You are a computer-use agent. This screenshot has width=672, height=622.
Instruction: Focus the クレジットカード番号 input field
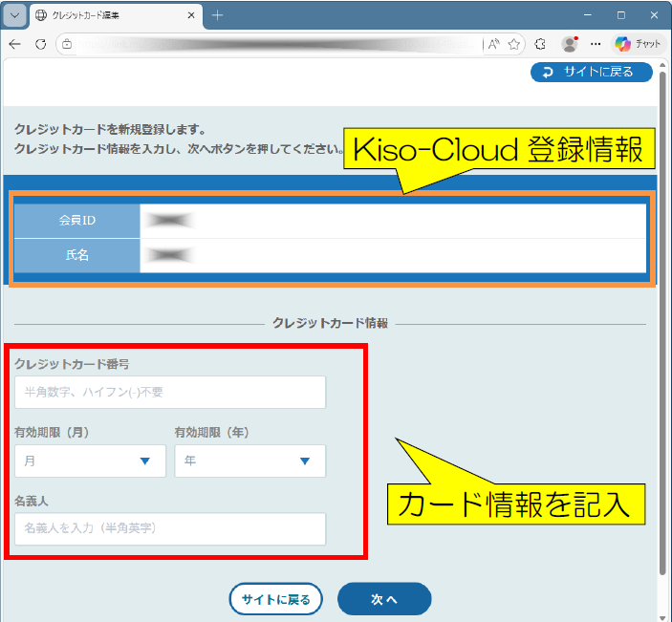pyautogui.click(x=170, y=392)
